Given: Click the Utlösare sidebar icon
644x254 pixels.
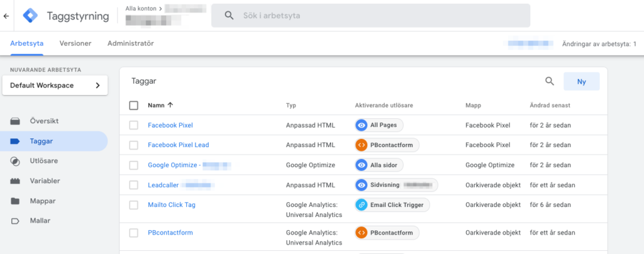Looking at the screenshot, I should tap(15, 161).
